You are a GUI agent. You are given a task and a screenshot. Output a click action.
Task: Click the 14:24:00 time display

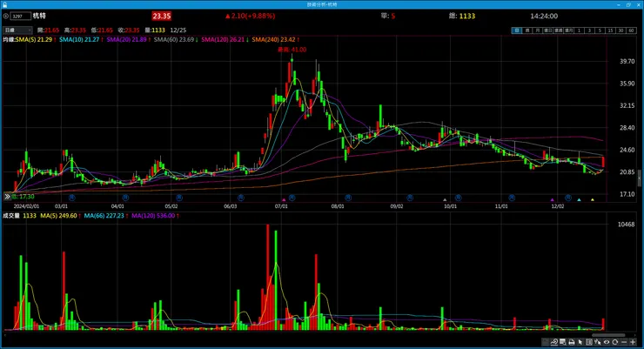point(544,16)
